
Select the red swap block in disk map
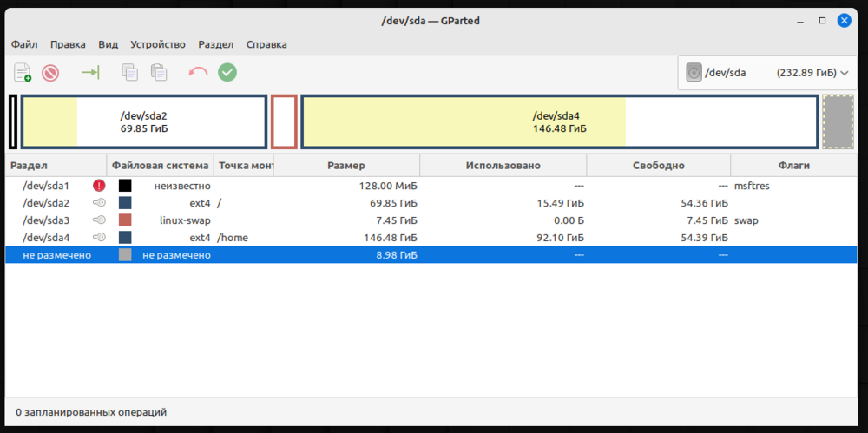[284, 121]
